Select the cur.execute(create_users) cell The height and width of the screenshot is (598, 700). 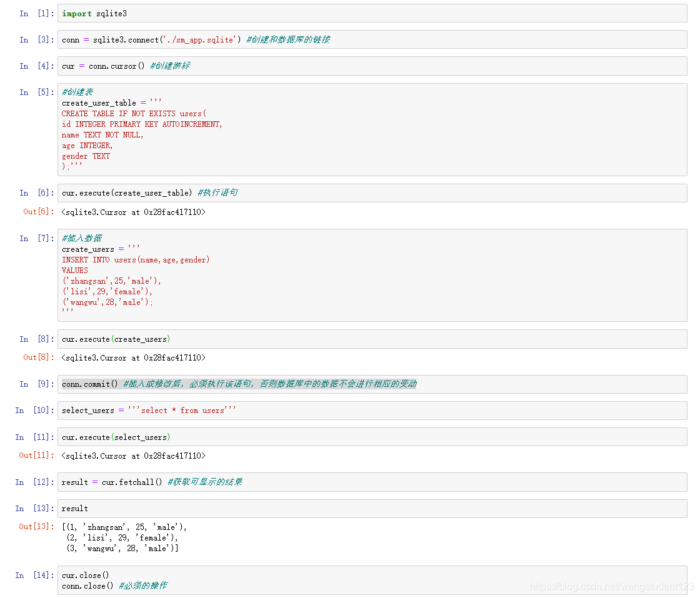tap(372, 339)
